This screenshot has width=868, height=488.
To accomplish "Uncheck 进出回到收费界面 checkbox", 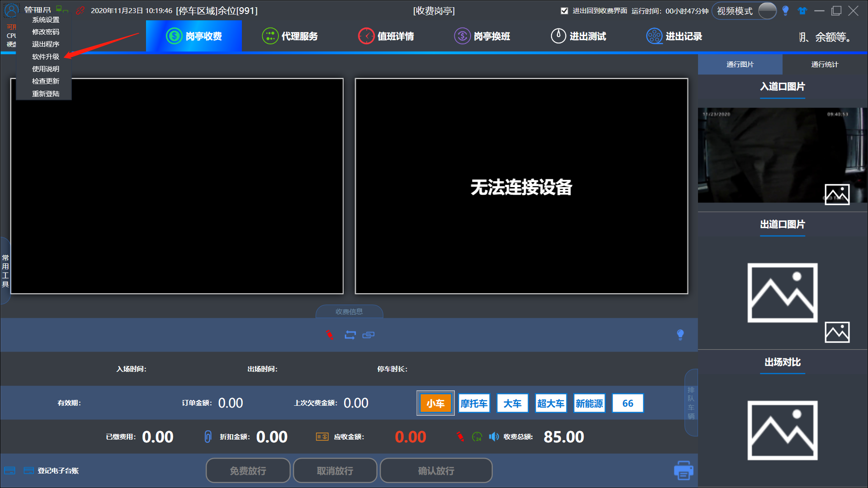I will tap(564, 10).
